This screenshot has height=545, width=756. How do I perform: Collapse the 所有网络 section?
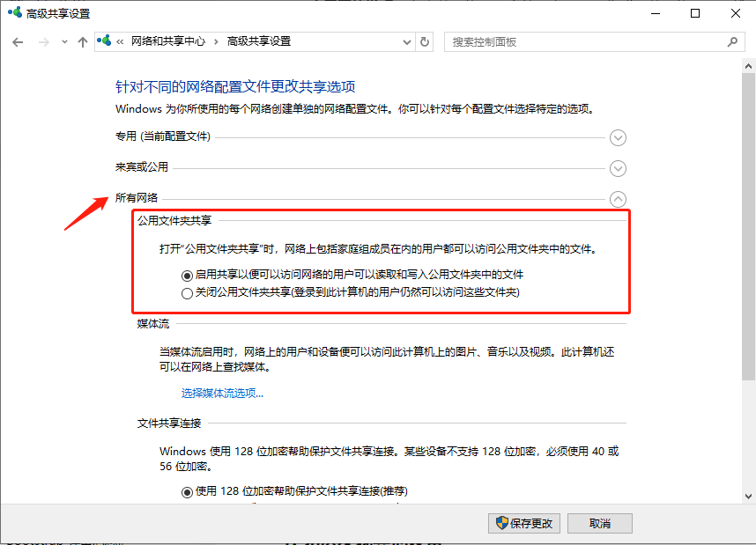tap(618, 199)
